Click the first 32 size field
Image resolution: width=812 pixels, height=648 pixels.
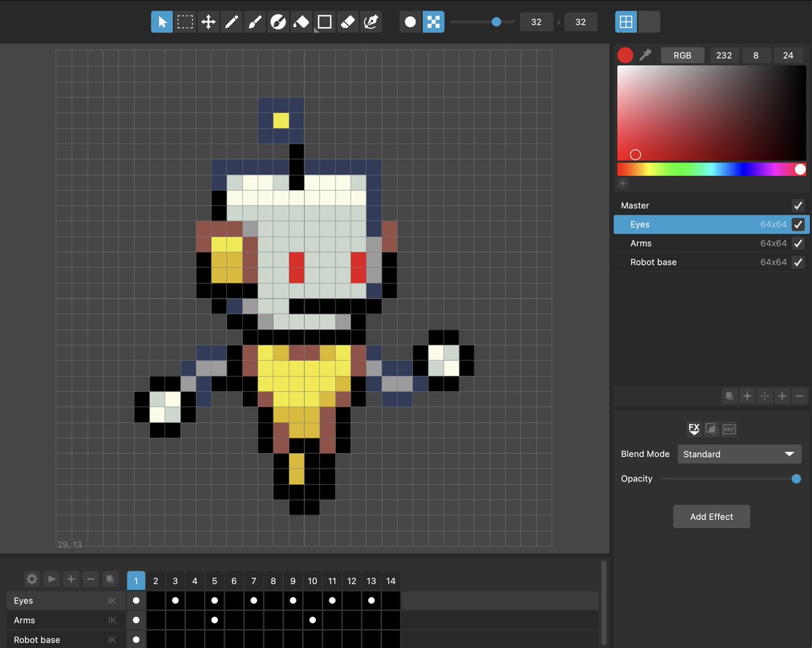click(537, 22)
